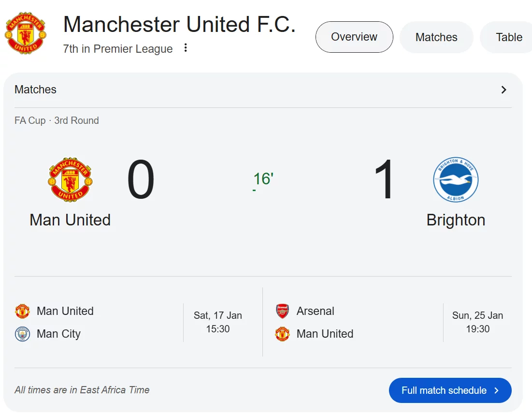Open the three-dot more options menu

tap(186, 48)
